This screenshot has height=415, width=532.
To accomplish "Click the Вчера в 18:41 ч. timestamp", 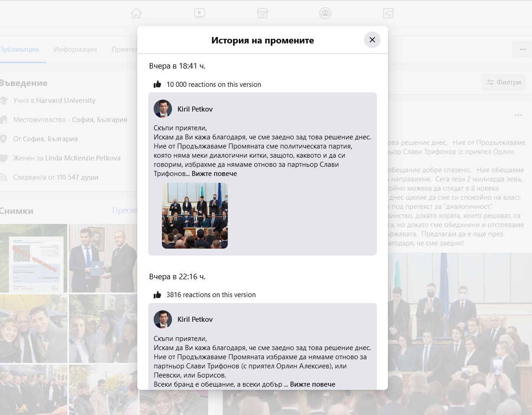I will click(177, 66).
